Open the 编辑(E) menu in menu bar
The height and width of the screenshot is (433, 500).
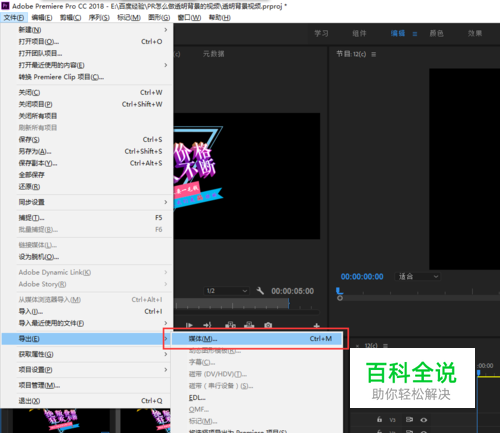click(x=42, y=18)
